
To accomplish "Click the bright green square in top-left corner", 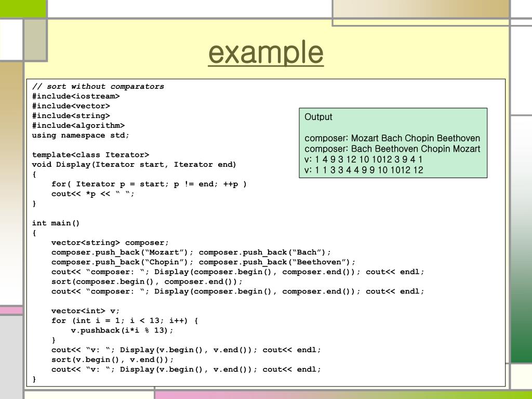I will [x=23, y=9].
